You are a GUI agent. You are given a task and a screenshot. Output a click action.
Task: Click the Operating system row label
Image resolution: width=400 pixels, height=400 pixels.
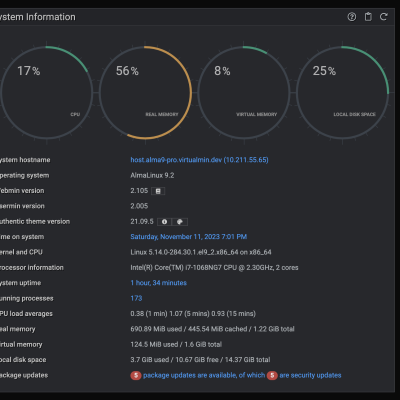[24, 175]
